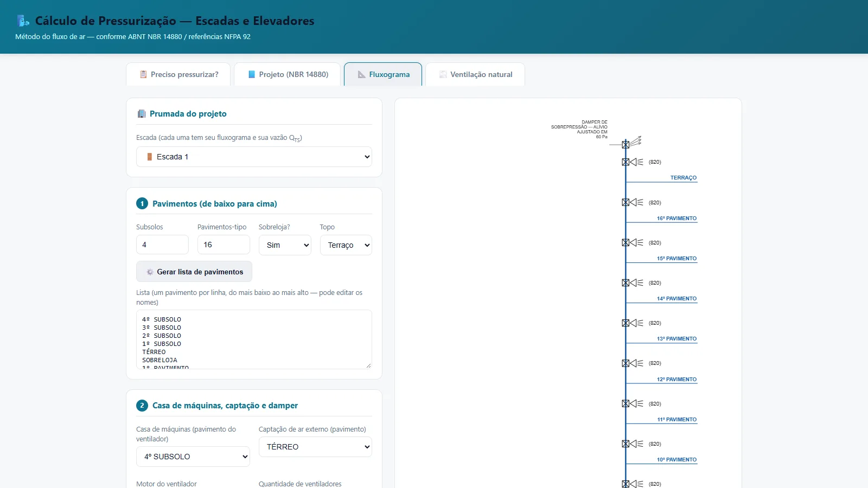
Task: Pick the grille symbol on 14º PAVIMENTO
Action: point(633,282)
